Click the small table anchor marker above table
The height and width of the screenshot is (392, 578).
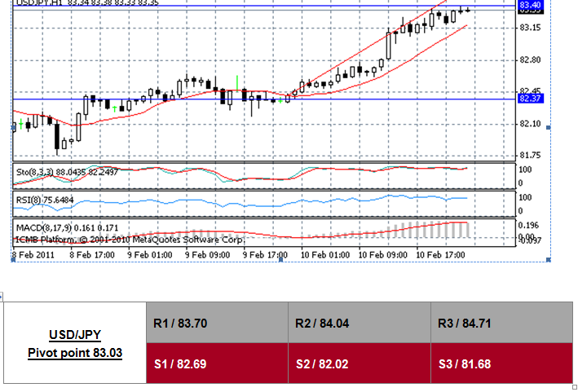click(2, 296)
